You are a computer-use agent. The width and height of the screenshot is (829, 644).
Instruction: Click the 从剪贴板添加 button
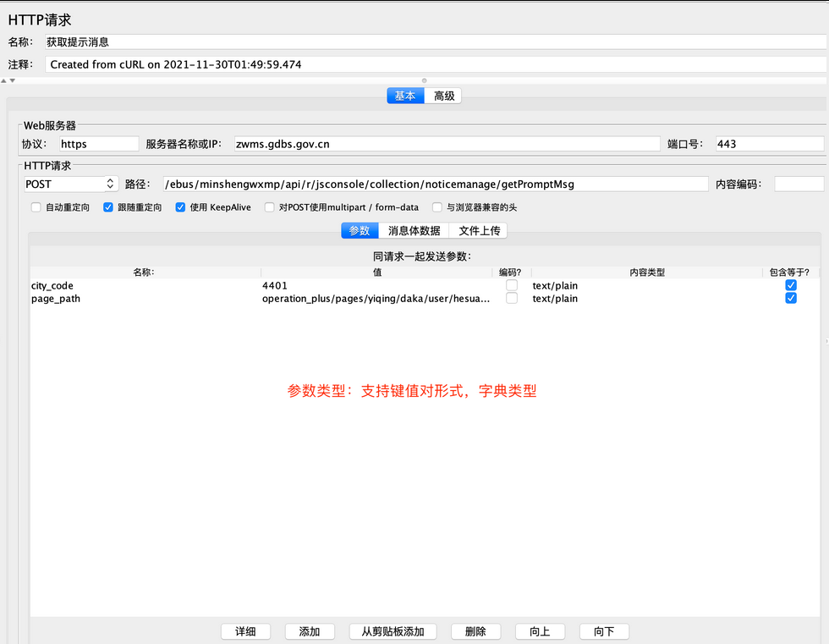click(x=393, y=631)
